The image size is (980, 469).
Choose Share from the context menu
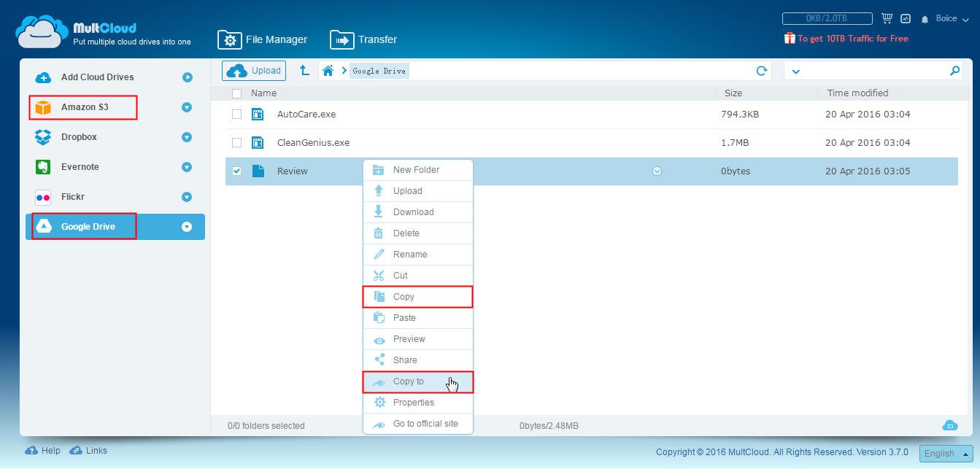click(418, 360)
